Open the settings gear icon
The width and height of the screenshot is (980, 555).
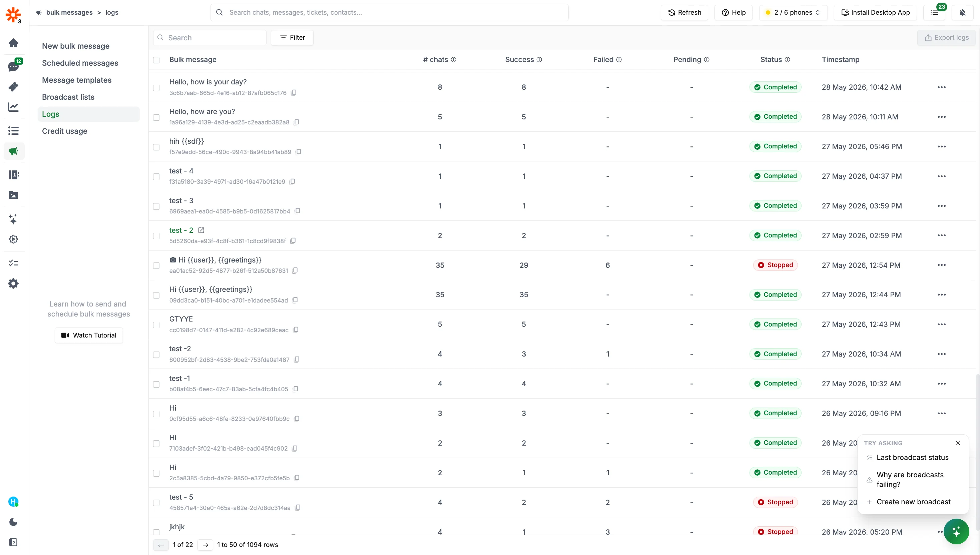pos(13,284)
